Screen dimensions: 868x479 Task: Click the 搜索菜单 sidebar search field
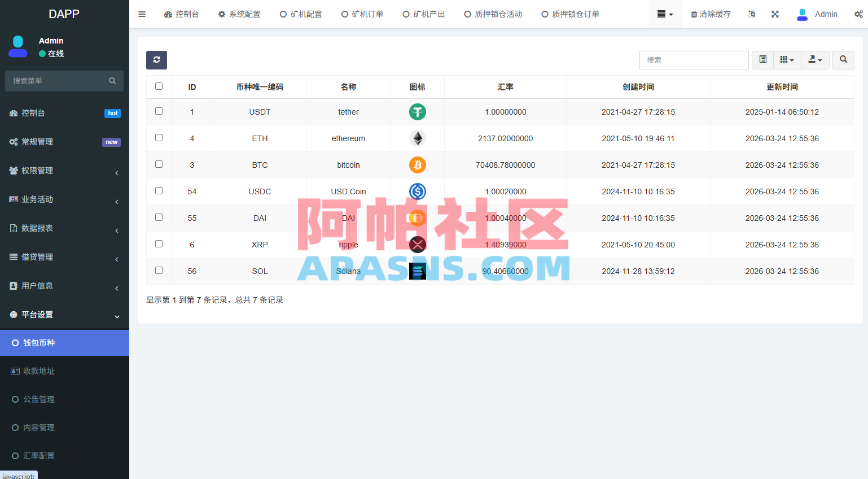point(64,81)
